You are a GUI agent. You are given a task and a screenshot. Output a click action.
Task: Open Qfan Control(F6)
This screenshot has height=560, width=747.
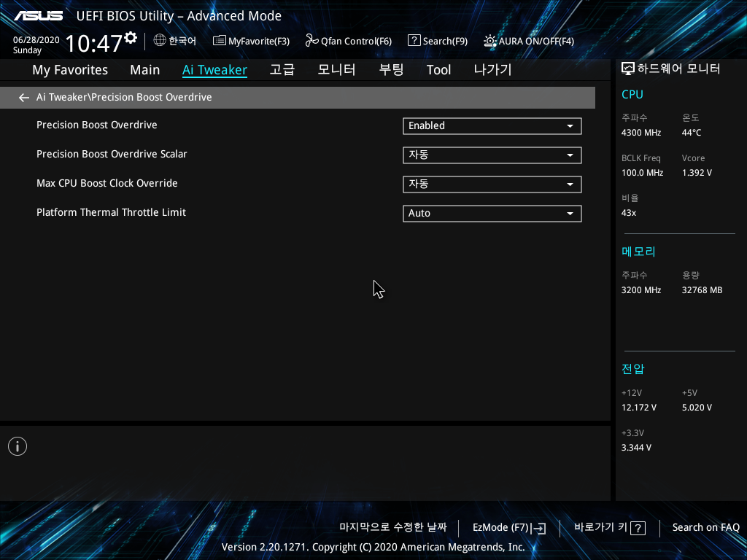click(x=348, y=41)
